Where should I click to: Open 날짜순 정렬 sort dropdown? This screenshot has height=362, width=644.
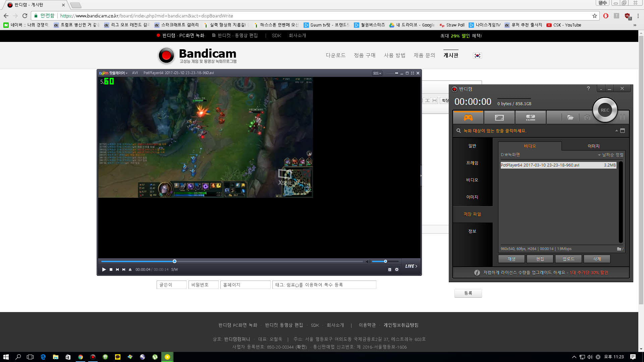point(610,155)
